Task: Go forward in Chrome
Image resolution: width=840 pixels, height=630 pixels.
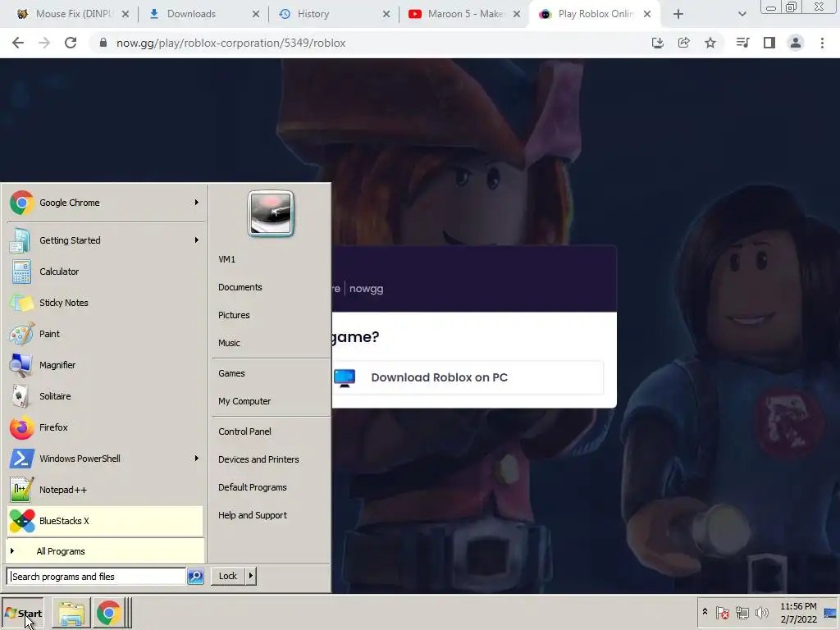Action: (44, 43)
